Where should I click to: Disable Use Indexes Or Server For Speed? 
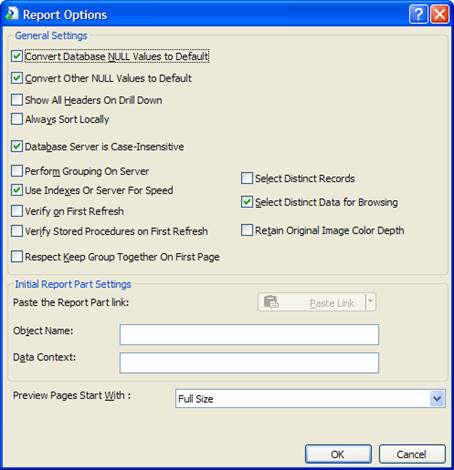pyautogui.click(x=17, y=190)
